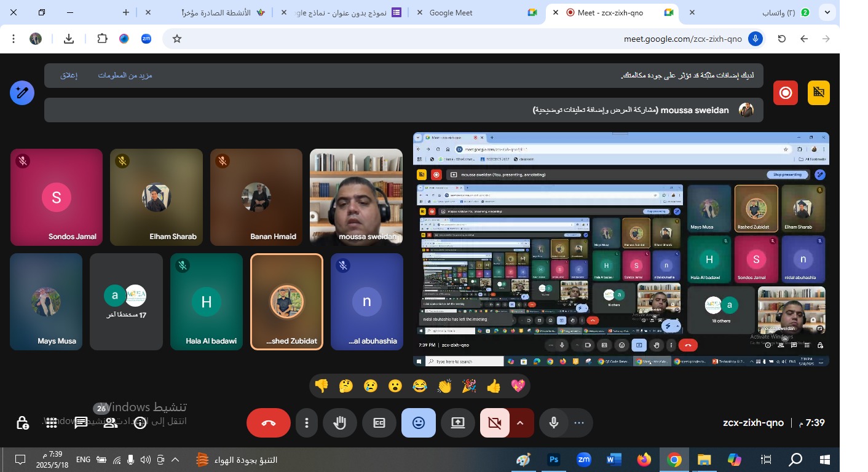
Task: Open the التنبؤ بجودة الهواء taskbar widget
Action: [237, 460]
